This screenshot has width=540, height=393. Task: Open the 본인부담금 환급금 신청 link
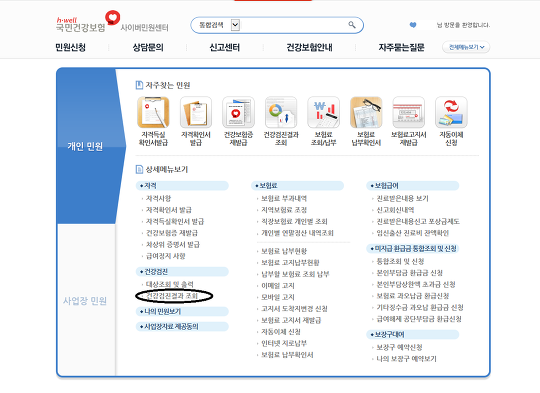(409, 273)
